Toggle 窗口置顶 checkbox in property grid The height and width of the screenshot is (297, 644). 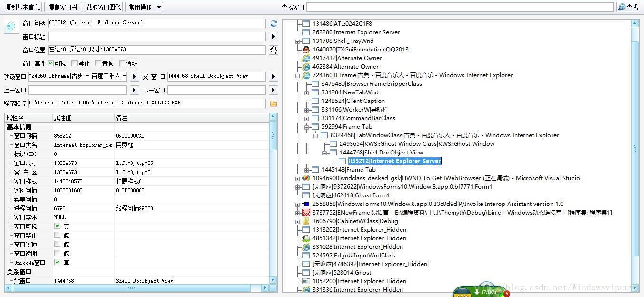(57, 245)
